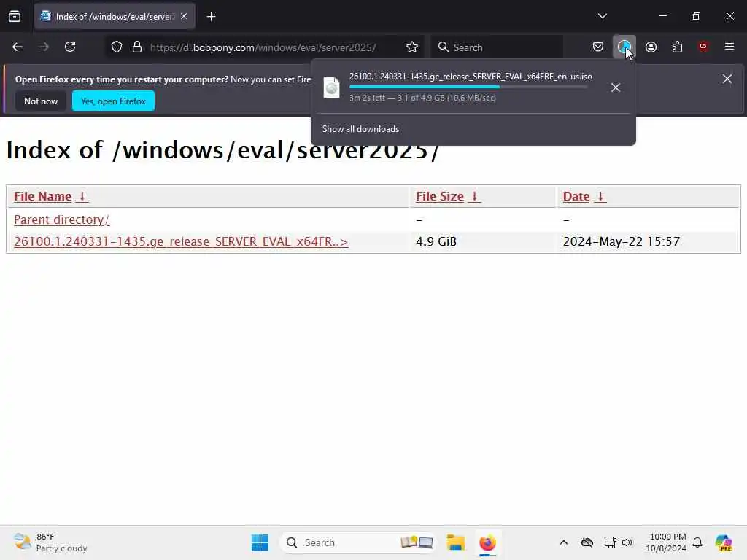The height and width of the screenshot is (560, 747).
Task: Open Firefox View icon in tab bar
Action: [15, 16]
